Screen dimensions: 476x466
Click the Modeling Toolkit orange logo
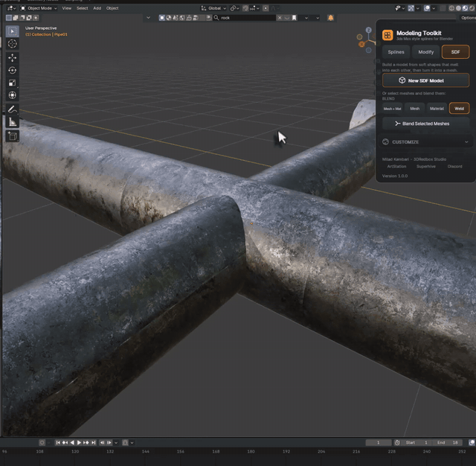click(x=387, y=35)
